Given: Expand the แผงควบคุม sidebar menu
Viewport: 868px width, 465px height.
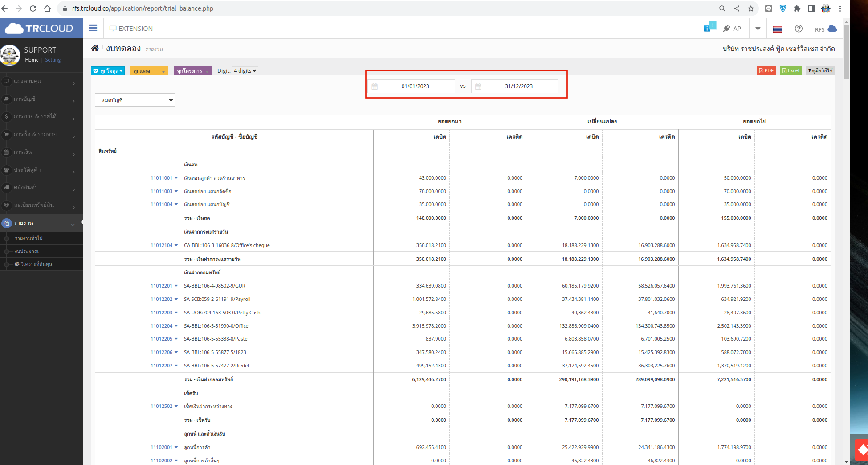Looking at the screenshot, I should (x=41, y=81).
